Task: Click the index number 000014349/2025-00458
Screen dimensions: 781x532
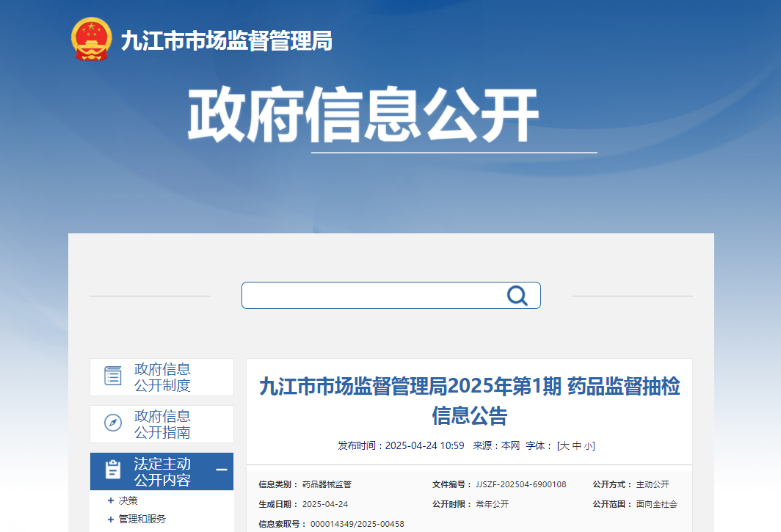Action: pos(357,524)
